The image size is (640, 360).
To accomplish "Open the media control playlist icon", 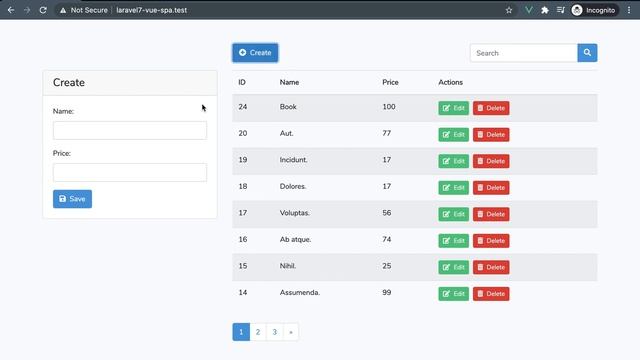I will pos(561,10).
